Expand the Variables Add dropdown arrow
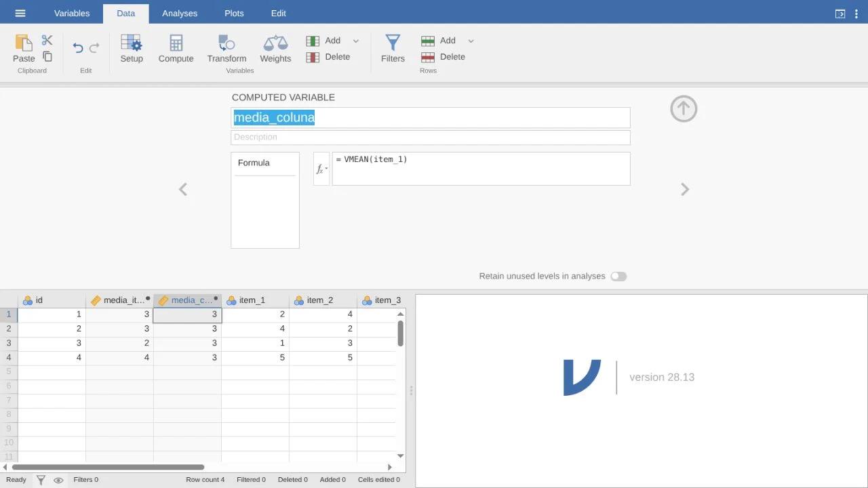868x488 pixels. 356,41
